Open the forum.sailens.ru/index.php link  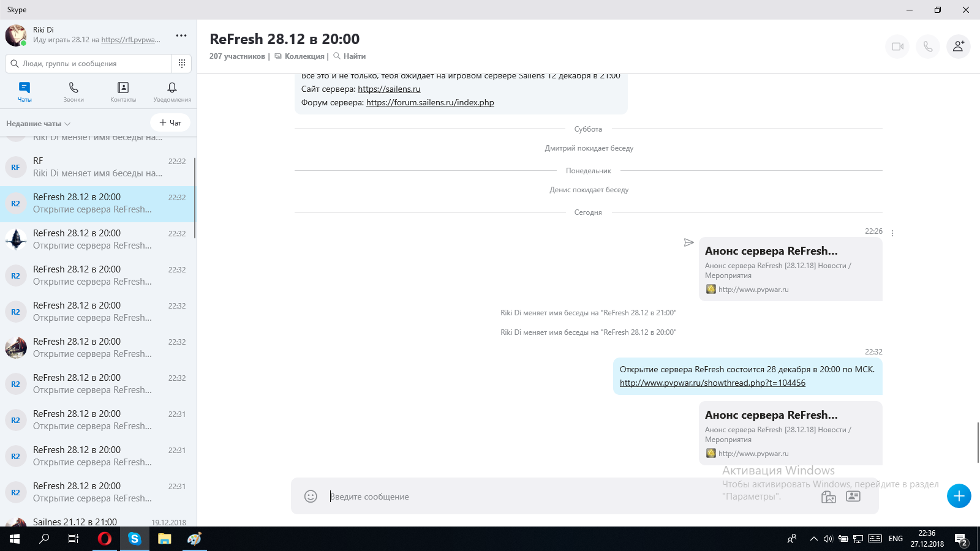click(x=430, y=103)
